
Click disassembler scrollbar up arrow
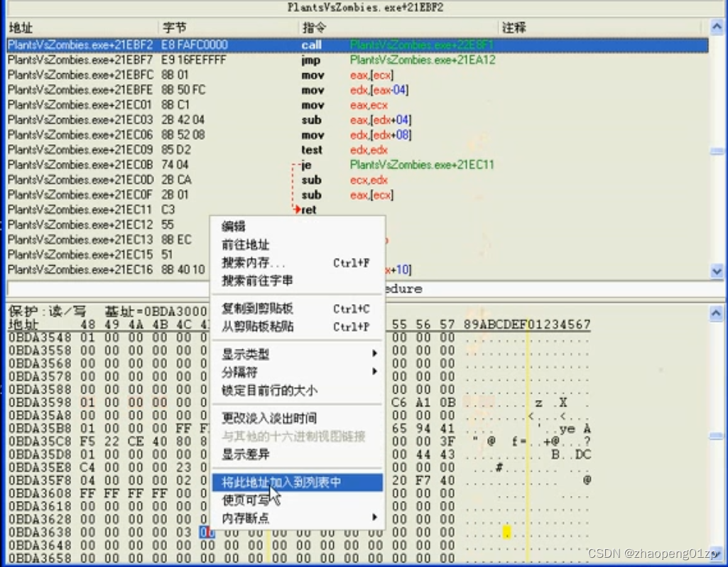click(x=717, y=28)
